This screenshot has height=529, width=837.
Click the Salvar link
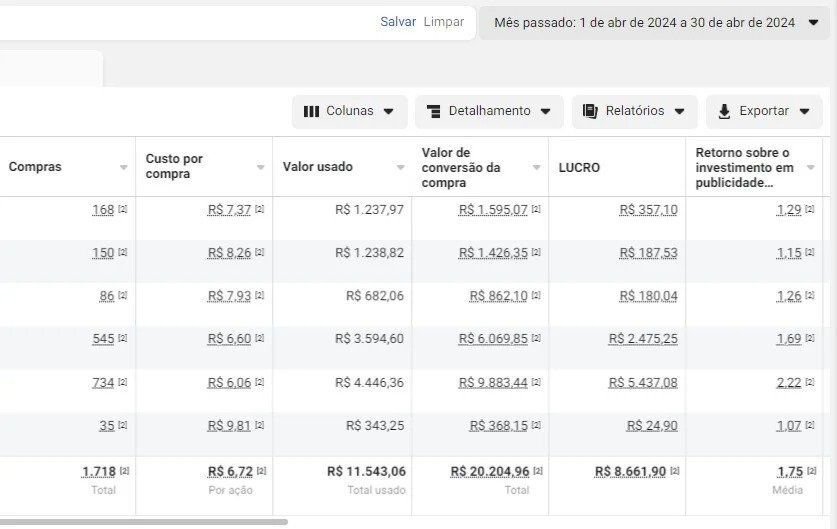coord(398,22)
